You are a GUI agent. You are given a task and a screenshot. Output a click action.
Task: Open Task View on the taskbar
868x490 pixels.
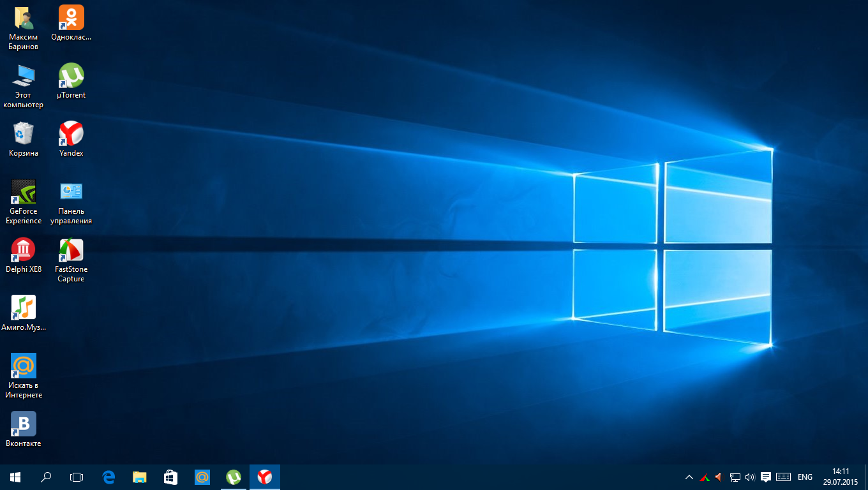point(77,477)
